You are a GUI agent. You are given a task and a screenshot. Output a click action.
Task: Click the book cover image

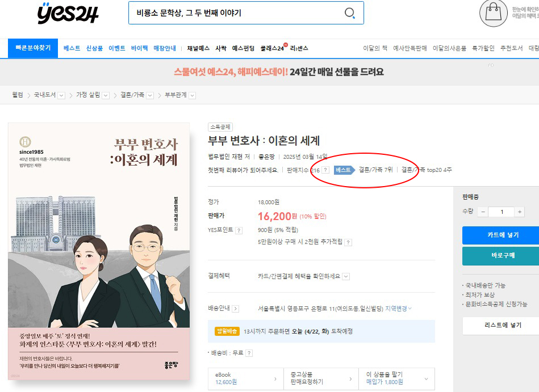(x=99, y=251)
